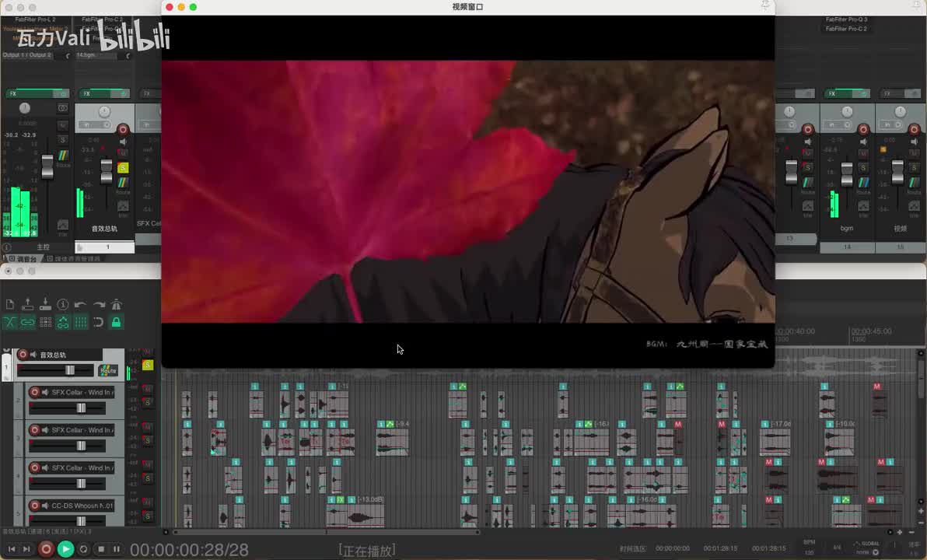Click the green Play button
This screenshot has width=927, height=560.
point(65,549)
